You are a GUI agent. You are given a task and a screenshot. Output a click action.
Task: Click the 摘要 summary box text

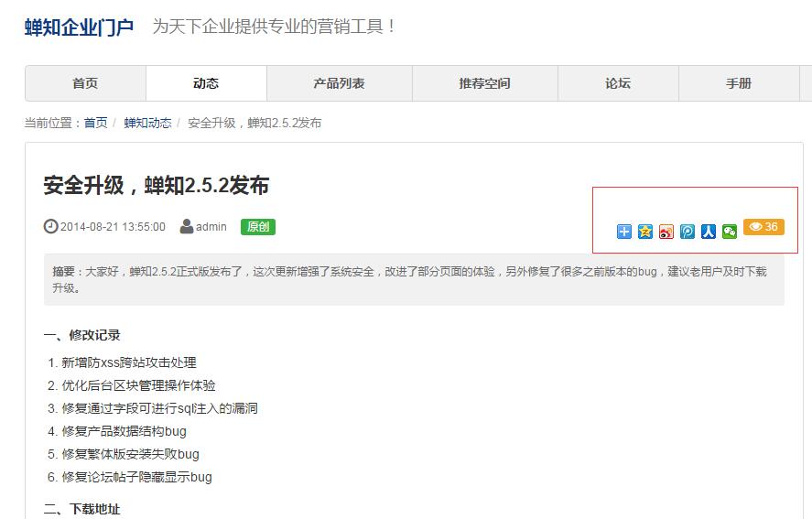(x=414, y=279)
